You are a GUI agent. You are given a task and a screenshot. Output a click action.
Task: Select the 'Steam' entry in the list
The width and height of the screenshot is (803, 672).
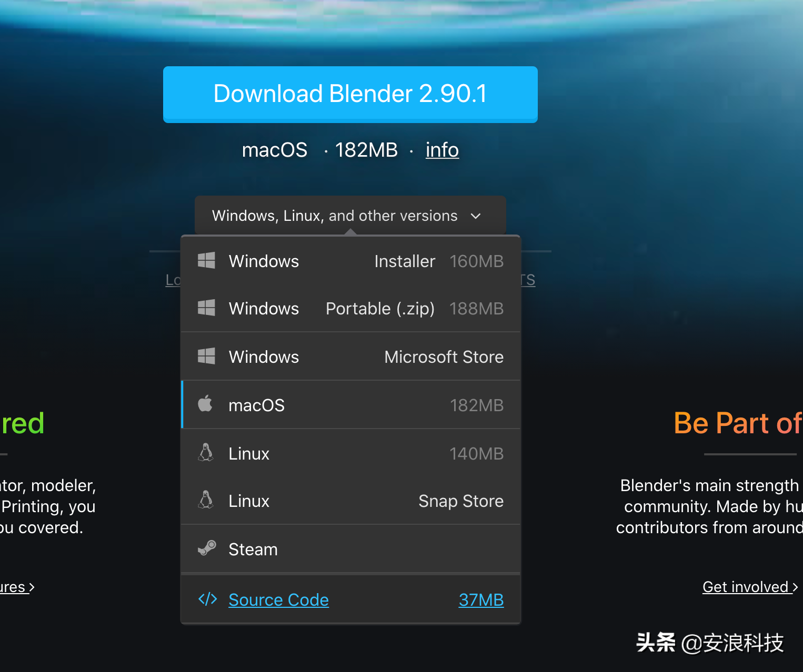pos(350,549)
